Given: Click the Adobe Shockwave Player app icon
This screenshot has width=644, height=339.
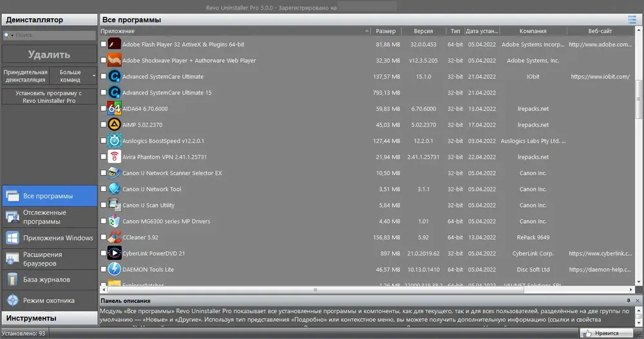Looking at the screenshot, I should click(114, 60).
